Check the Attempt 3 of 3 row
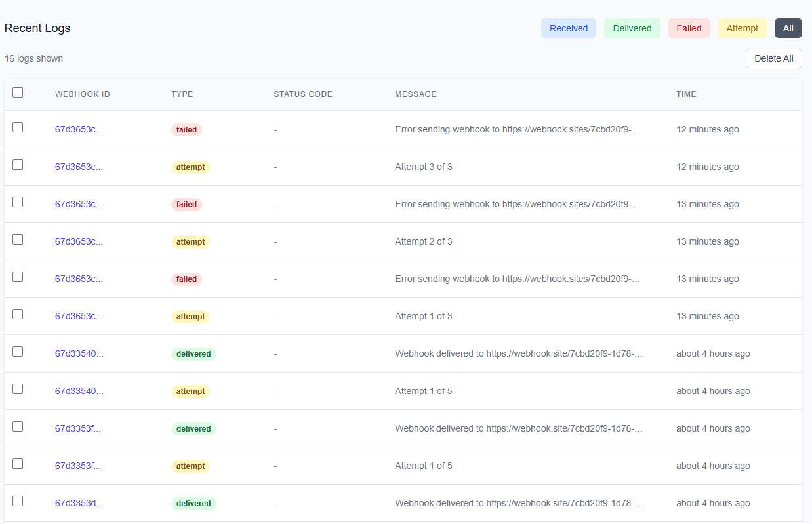 point(18,165)
